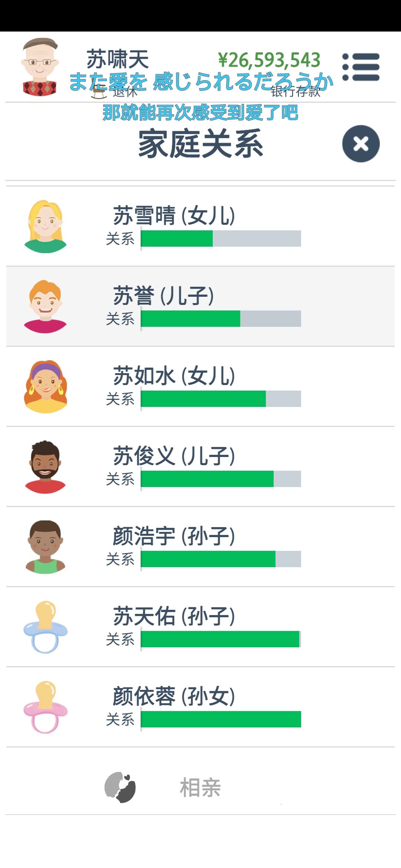Select grandson 颜浩宇's avatar
Image resolution: width=401 pixels, height=868 pixels.
pos(45,547)
